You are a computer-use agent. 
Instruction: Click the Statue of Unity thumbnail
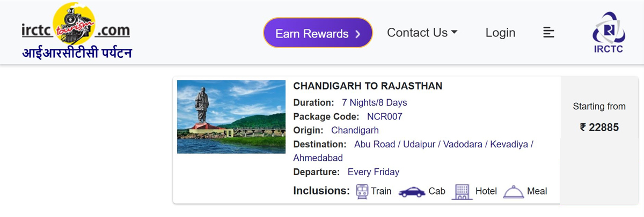(x=231, y=117)
